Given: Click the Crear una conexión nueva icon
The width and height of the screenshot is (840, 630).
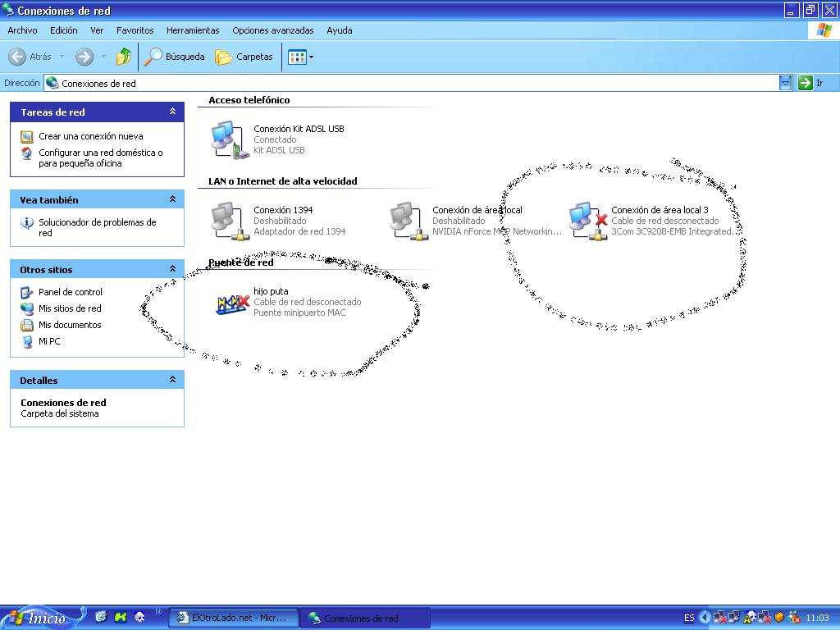Looking at the screenshot, I should (27, 137).
